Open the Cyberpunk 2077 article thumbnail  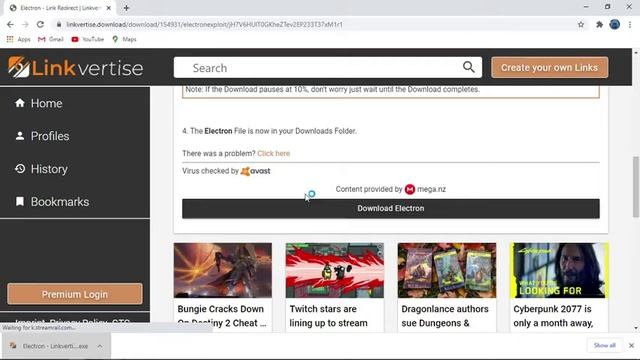pyautogui.click(x=559, y=270)
